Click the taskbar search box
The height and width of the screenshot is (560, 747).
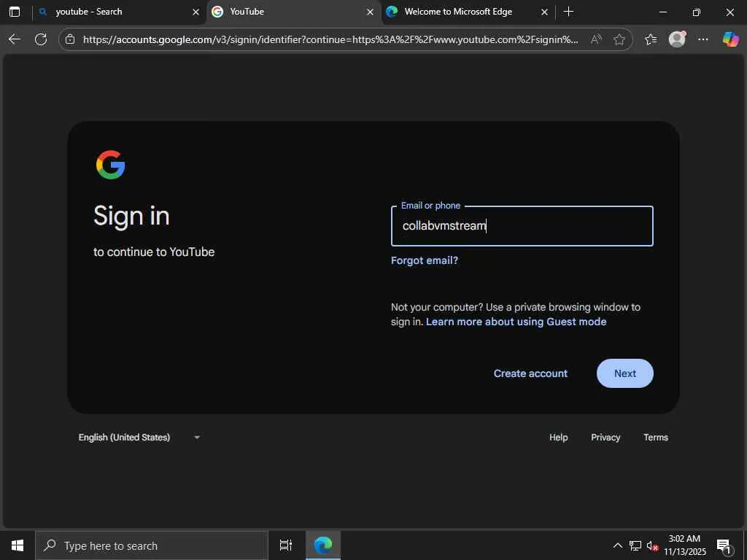click(152, 545)
